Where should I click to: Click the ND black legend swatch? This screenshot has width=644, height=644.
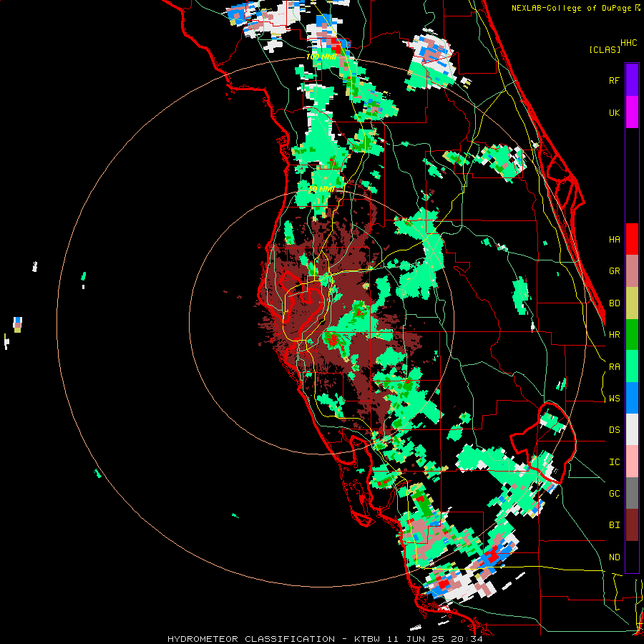coord(632,557)
